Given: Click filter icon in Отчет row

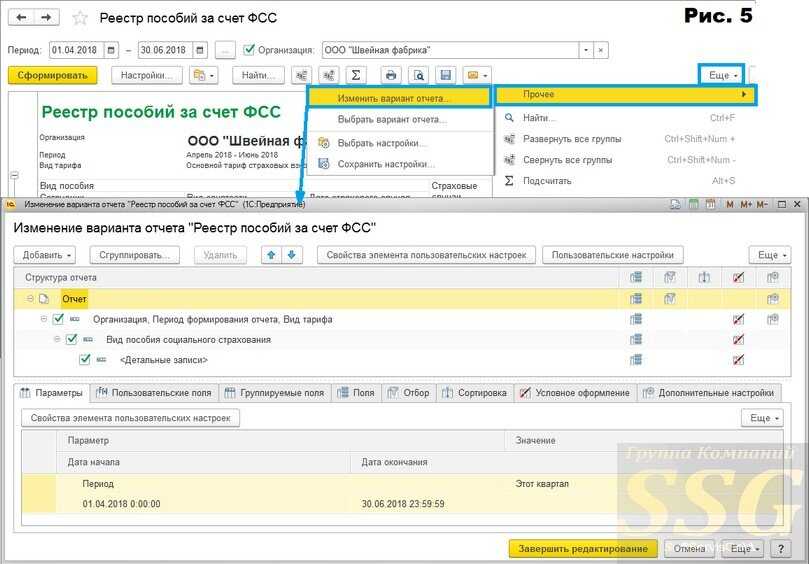Looking at the screenshot, I should pyautogui.click(x=670, y=299).
